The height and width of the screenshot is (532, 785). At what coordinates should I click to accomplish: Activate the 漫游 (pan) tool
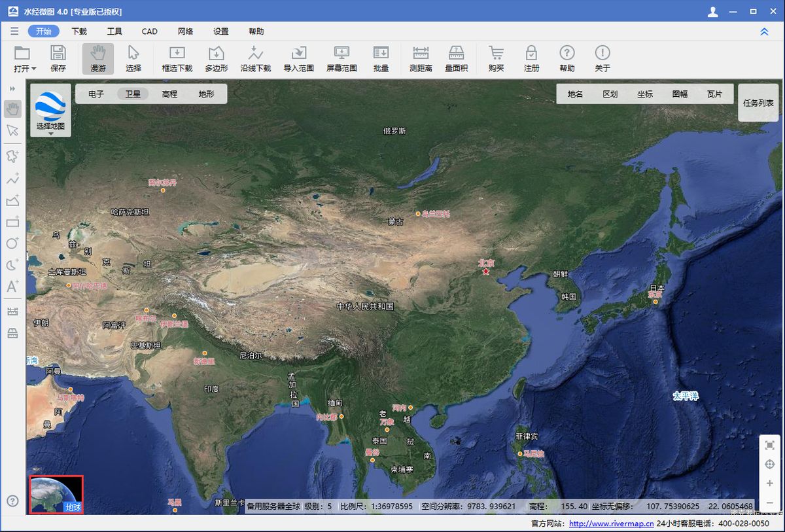coord(97,58)
